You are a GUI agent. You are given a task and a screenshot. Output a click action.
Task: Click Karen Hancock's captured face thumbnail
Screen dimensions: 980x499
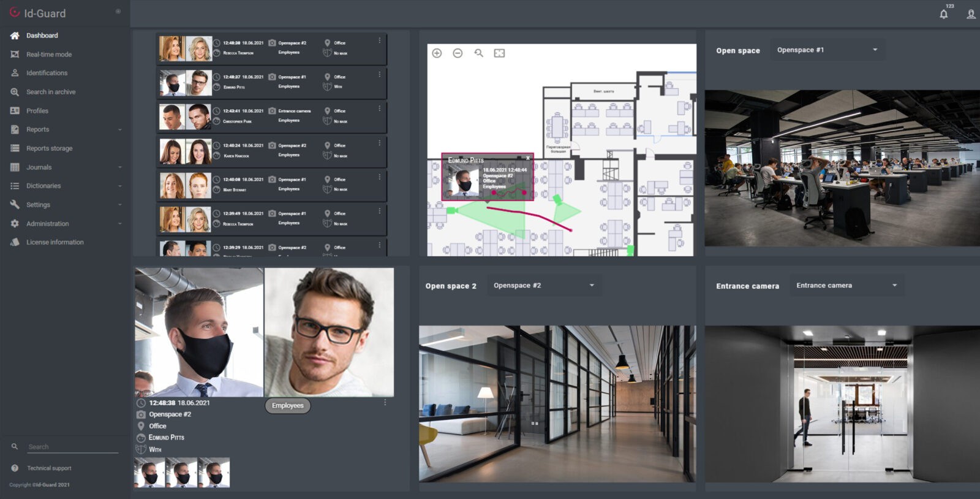(x=172, y=151)
